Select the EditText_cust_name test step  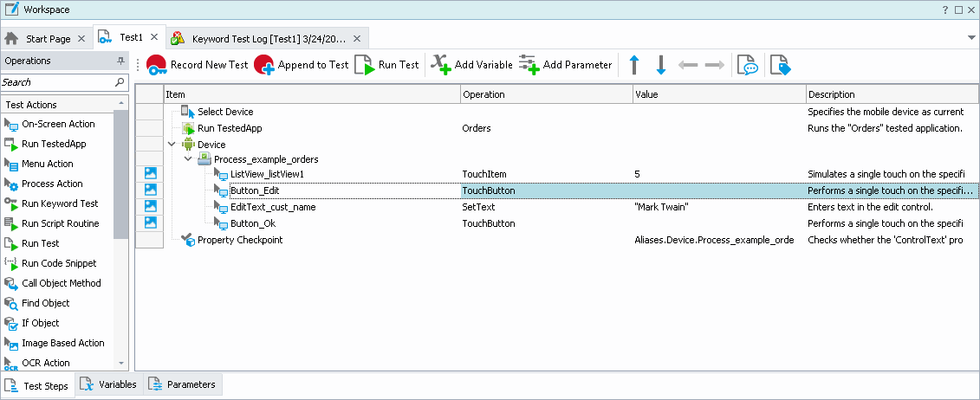pos(272,207)
